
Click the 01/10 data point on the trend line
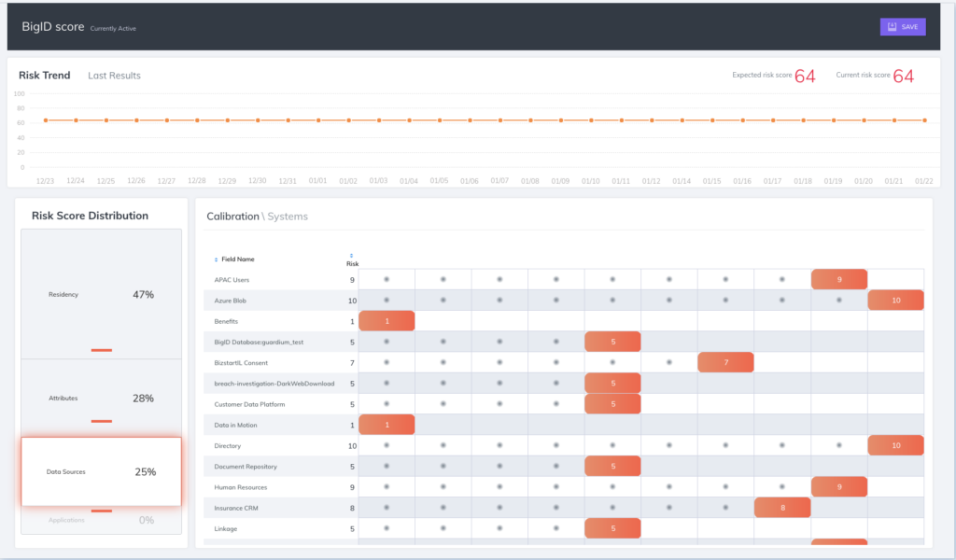591,120
